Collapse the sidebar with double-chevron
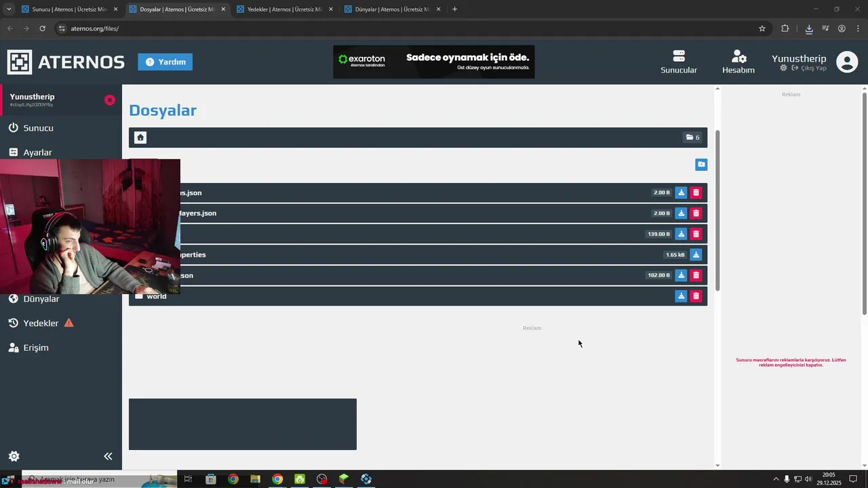This screenshot has height=488, width=868. [108, 456]
